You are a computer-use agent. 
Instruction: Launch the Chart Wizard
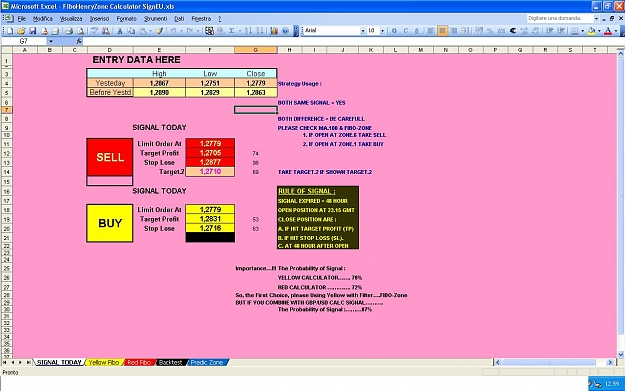[x=273, y=31]
